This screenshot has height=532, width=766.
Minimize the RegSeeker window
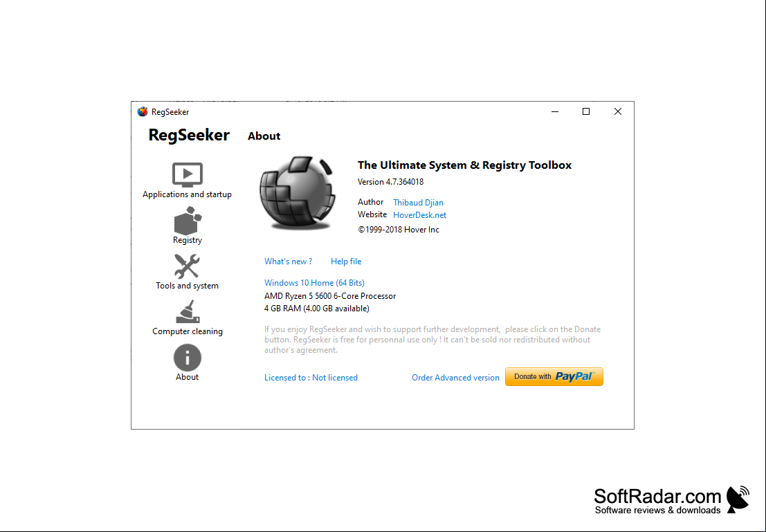click(x=555, y=112)
